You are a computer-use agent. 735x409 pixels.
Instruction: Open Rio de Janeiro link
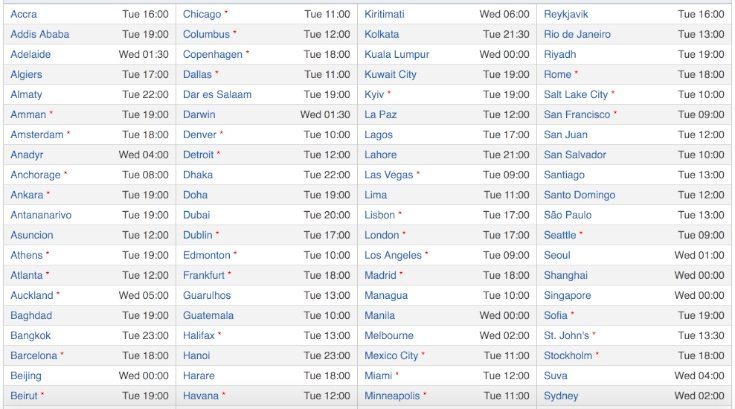(577, 34)
